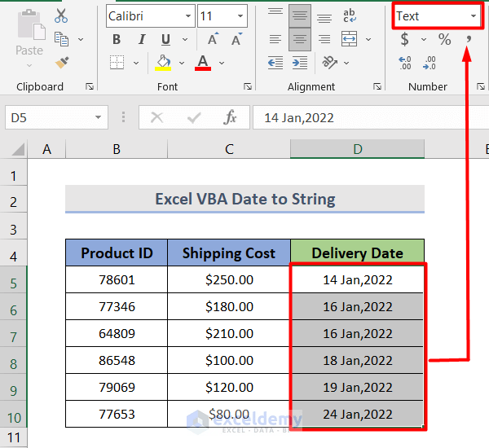
Task: Click the Paste clipboard icon
Action: (x=31, y=25)
